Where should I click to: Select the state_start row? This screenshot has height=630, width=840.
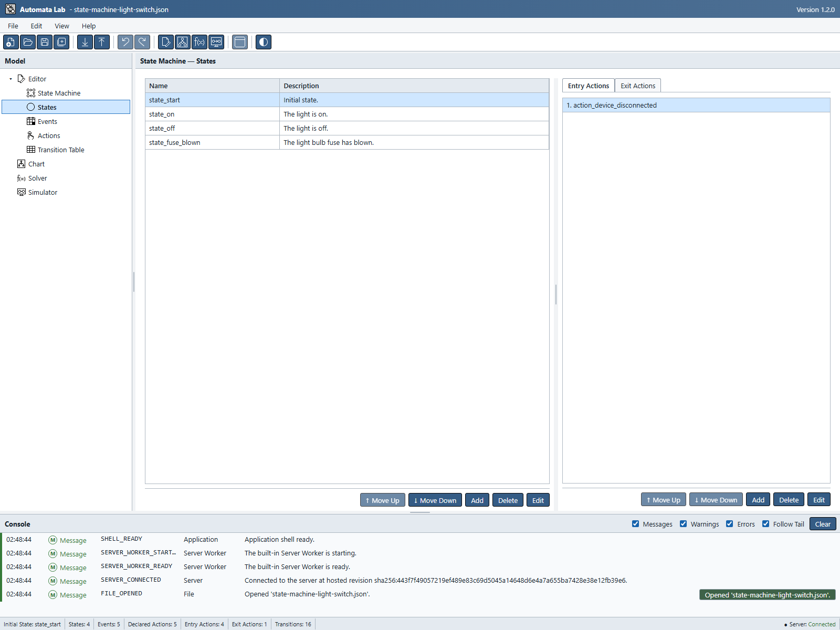347,100
